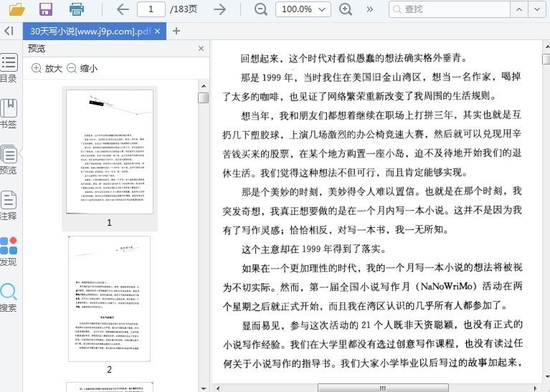Click the line starting 这个主意却在 1999
This screenshot has width=550, height=392.
314,249
